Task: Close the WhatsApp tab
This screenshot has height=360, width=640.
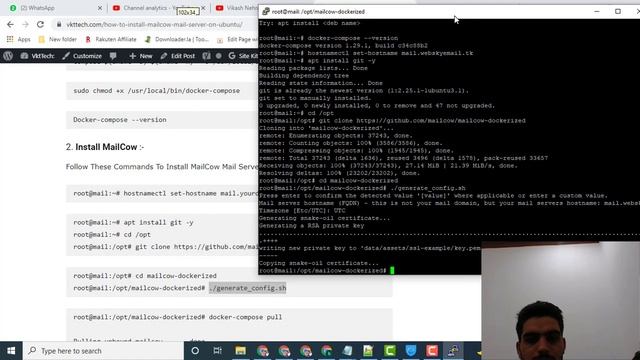Action: [100, 8]
